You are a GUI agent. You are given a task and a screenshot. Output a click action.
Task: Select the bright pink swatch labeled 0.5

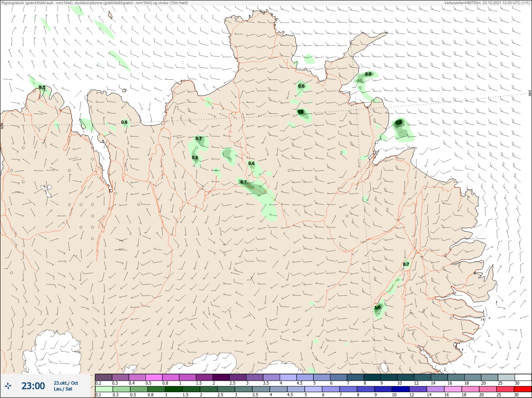click(154, 377)
